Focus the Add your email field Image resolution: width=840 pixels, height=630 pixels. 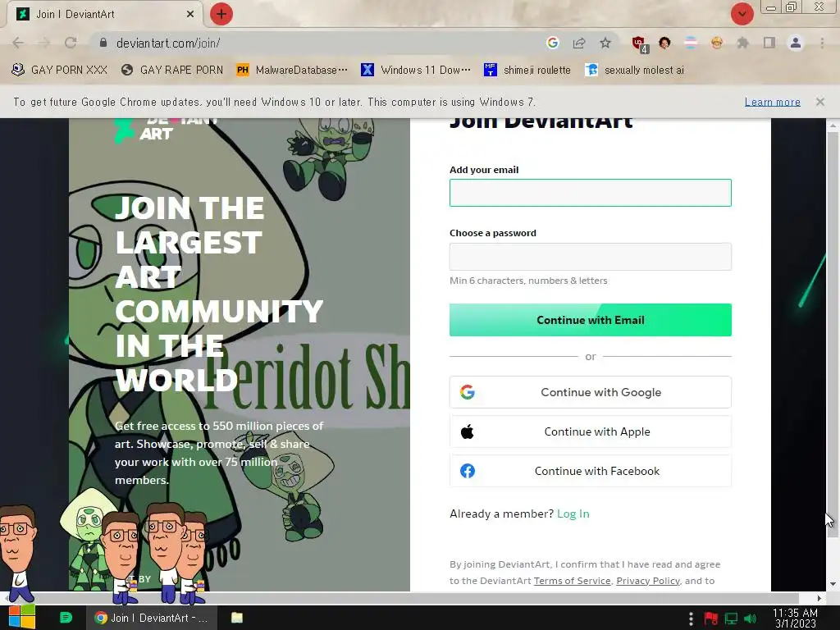591,193
